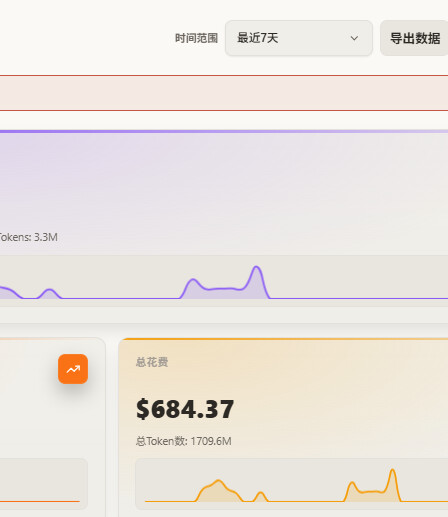The image size is (448, 517).
Task: Click the chevron arrow in time range dropdown
Action: 354,38
